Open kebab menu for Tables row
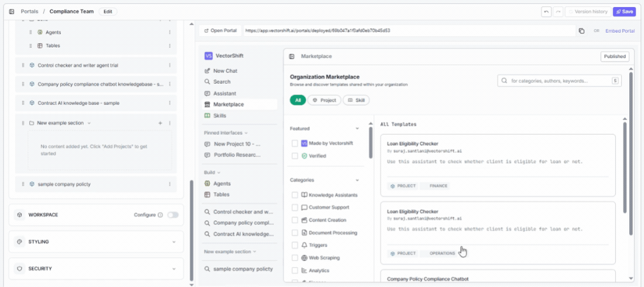 [x=170, y=46]
